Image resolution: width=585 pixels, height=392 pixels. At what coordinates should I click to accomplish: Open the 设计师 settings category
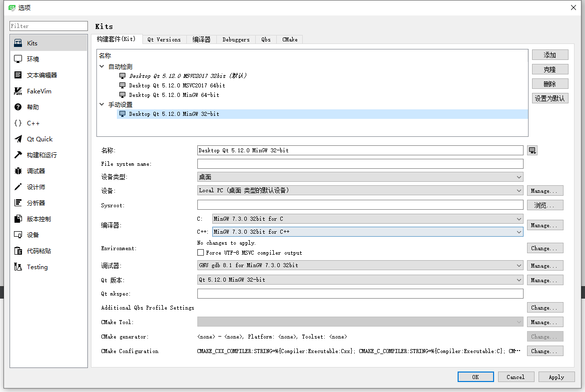[48, 187]
